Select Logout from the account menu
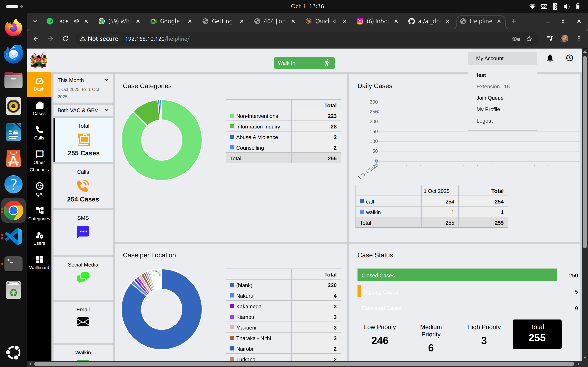Image resolution: width=588 pixels, height=367 pixels. point(484,121)
